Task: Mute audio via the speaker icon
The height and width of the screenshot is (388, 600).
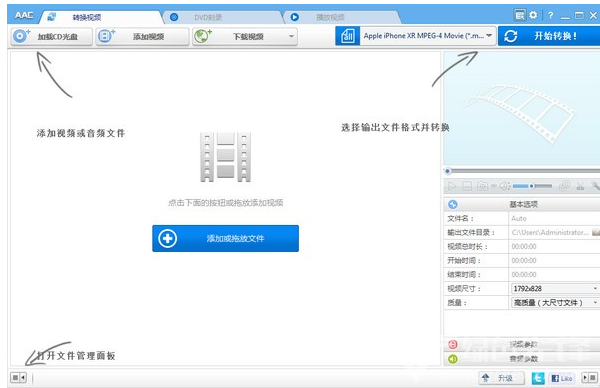Action: (x=504, y=186)
